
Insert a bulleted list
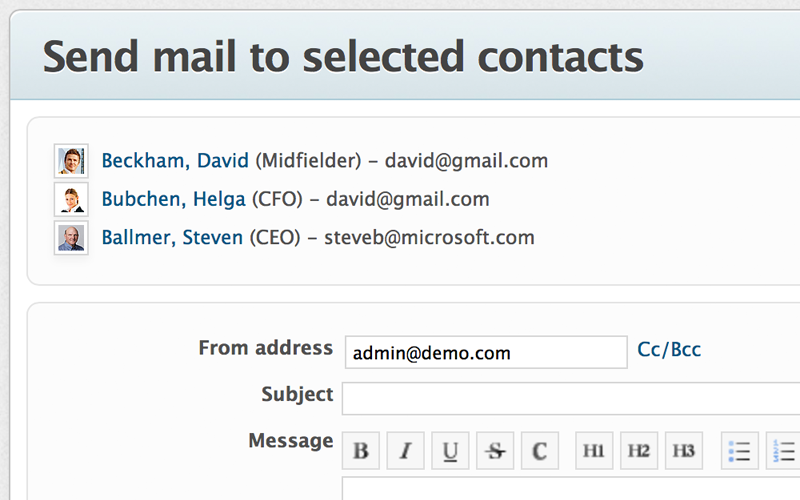[740, 451]
